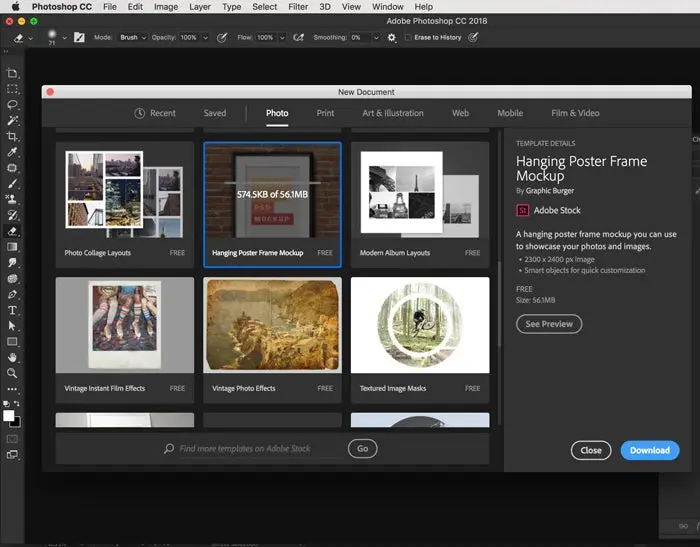
Task: Select the Type tool
Action: (x=12, y=310)
